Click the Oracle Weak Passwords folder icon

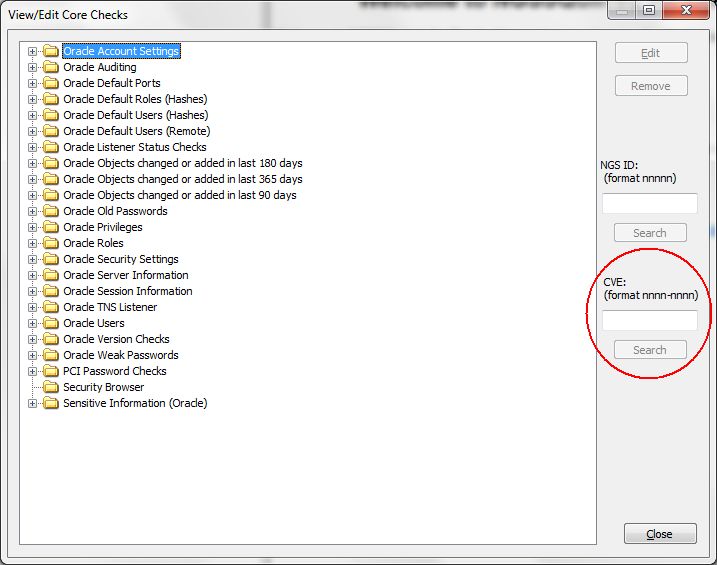pyautogui.click(x=51, y=355)
